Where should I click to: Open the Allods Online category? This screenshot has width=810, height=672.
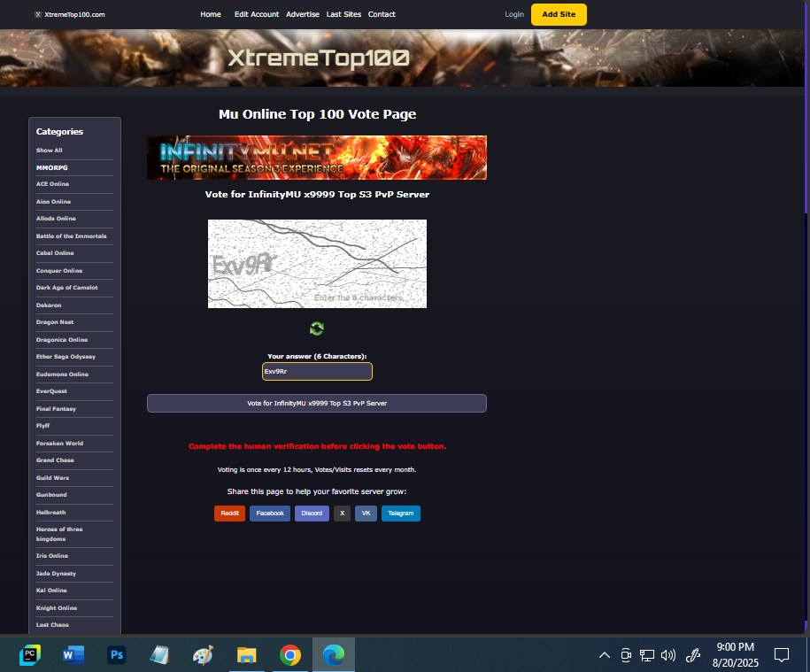tap(56, 219)
